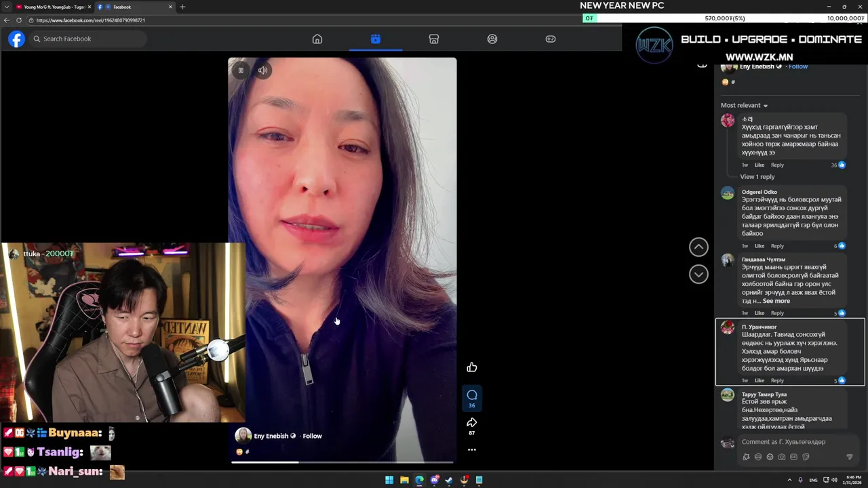Click the Search Facebook field
The height and width of the screenshot is (488, 868).
(x=88, y=39)
